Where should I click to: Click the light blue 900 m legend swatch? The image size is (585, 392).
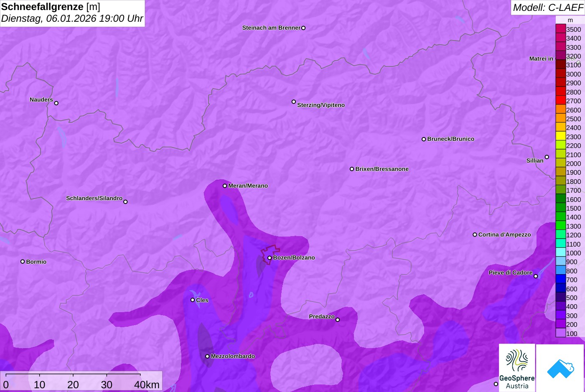point(560,261)
